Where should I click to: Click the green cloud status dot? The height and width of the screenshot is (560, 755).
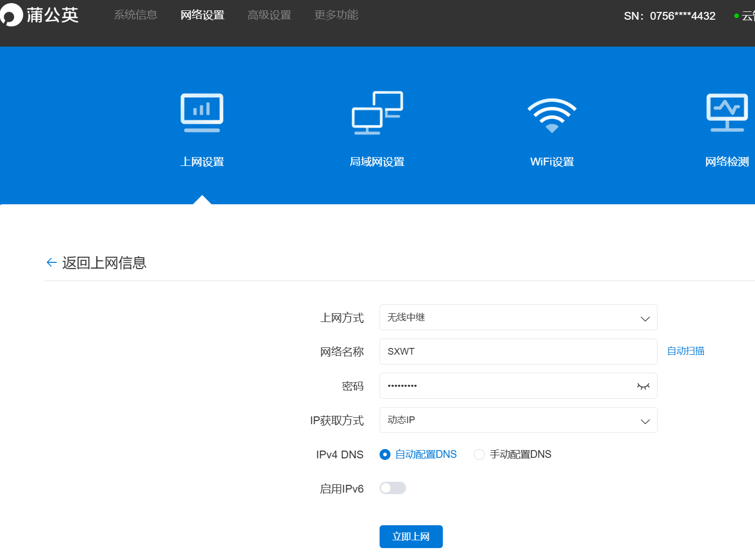[736, 16]
